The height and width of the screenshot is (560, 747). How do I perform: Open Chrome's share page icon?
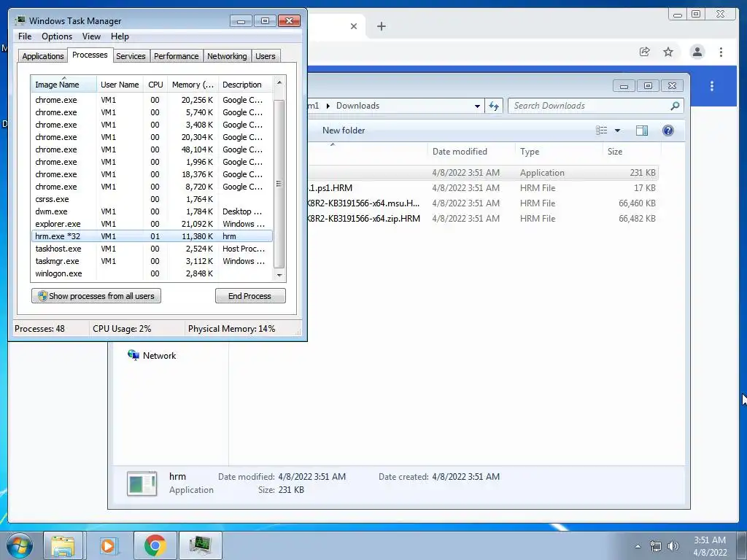(x=645, y=52)
